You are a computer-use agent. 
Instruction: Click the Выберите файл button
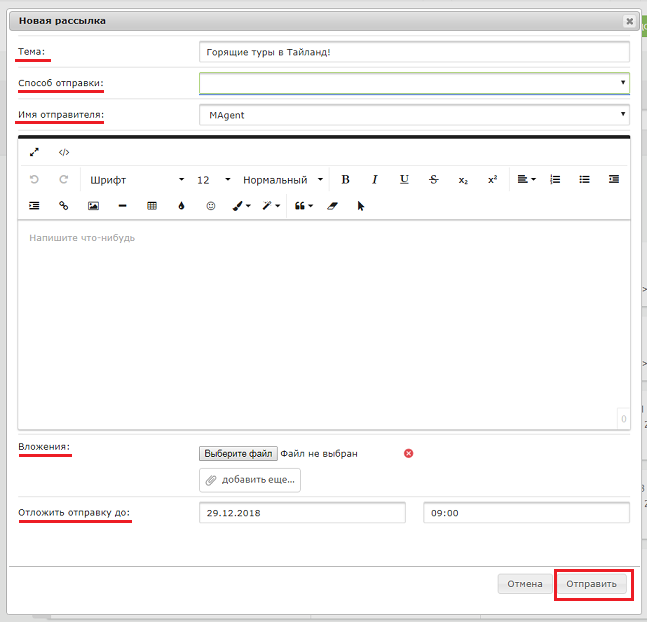238,454
